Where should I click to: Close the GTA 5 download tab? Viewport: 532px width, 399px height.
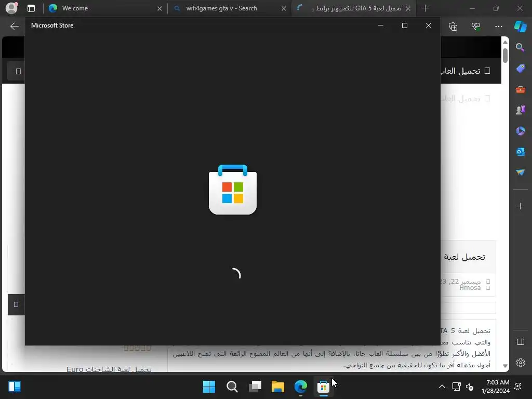(x=408, y=8)
